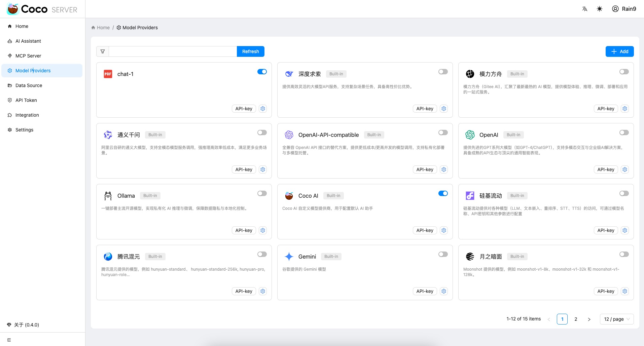Open Integration in the sidebar

point(42,115)
